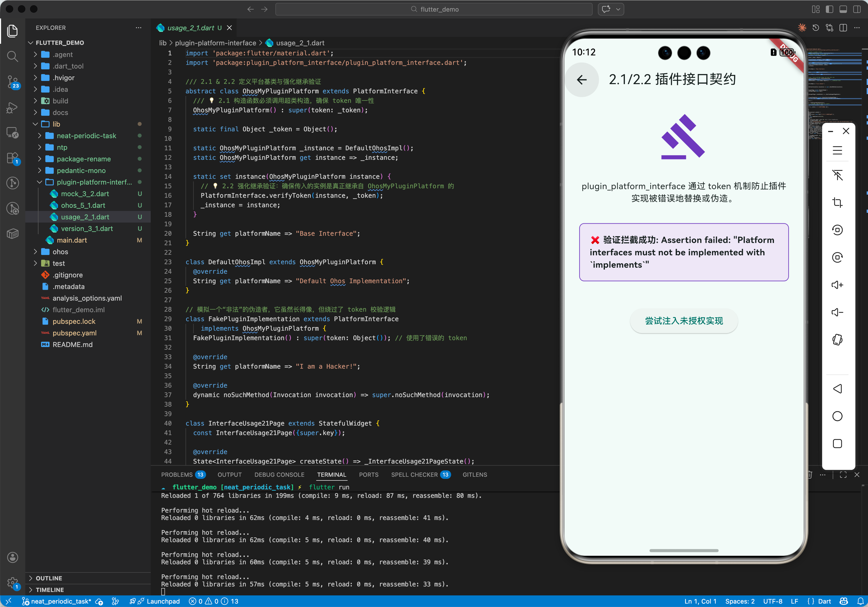Toggle bottom panel visibility in title bar

(x=843, y=9)
